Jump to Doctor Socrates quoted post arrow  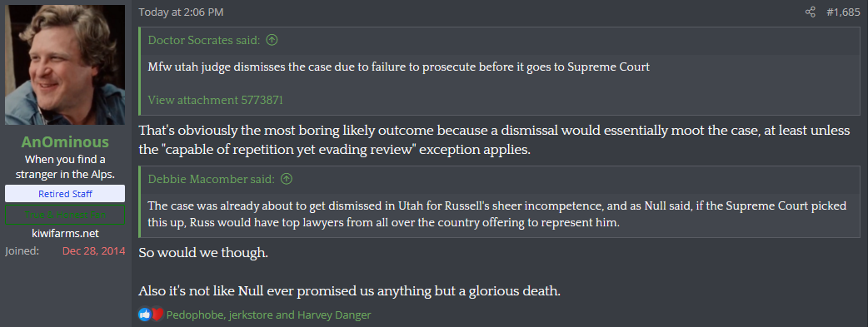pyautogui.click(x=272, y=40)
